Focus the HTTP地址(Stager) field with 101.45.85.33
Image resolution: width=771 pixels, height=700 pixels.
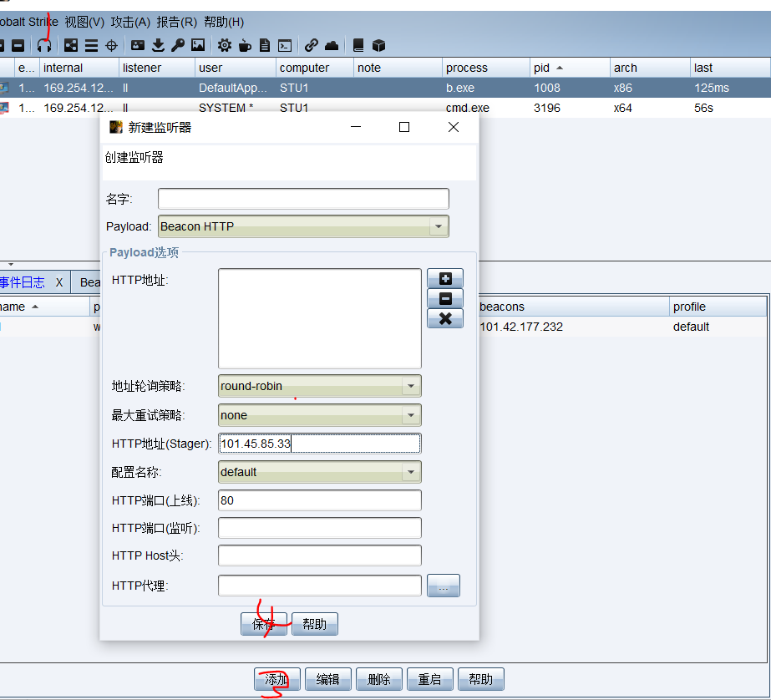click(320, 444)
